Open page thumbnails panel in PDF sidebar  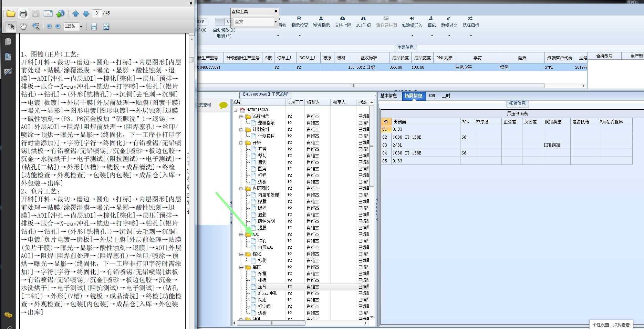pyautogui.click(x=8, y=42)
